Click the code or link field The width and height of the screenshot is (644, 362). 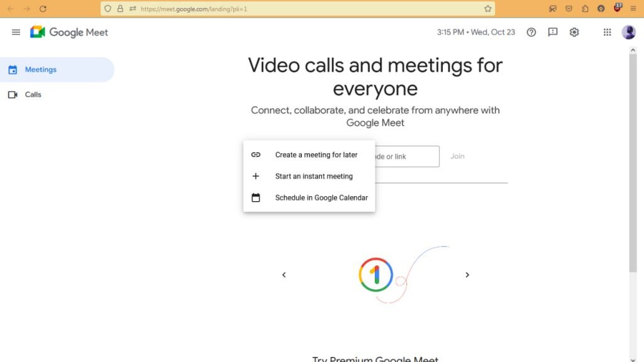click(x=407, y=156)
